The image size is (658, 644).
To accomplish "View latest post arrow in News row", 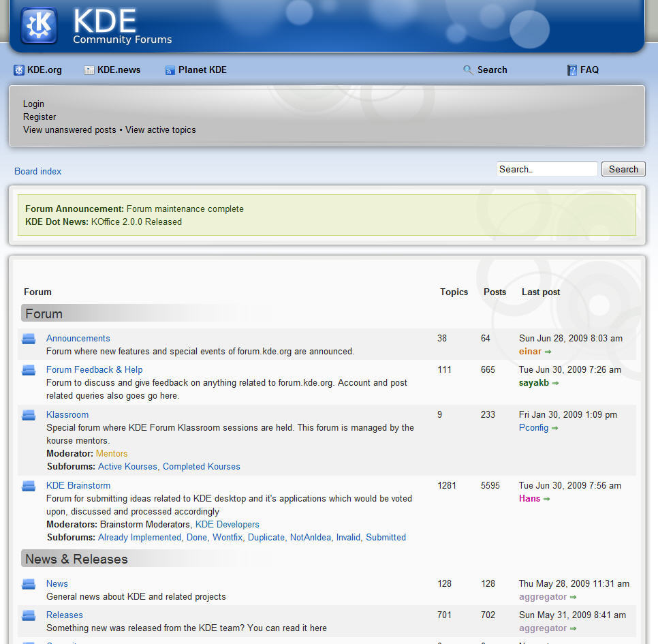I will click(574, 598).
